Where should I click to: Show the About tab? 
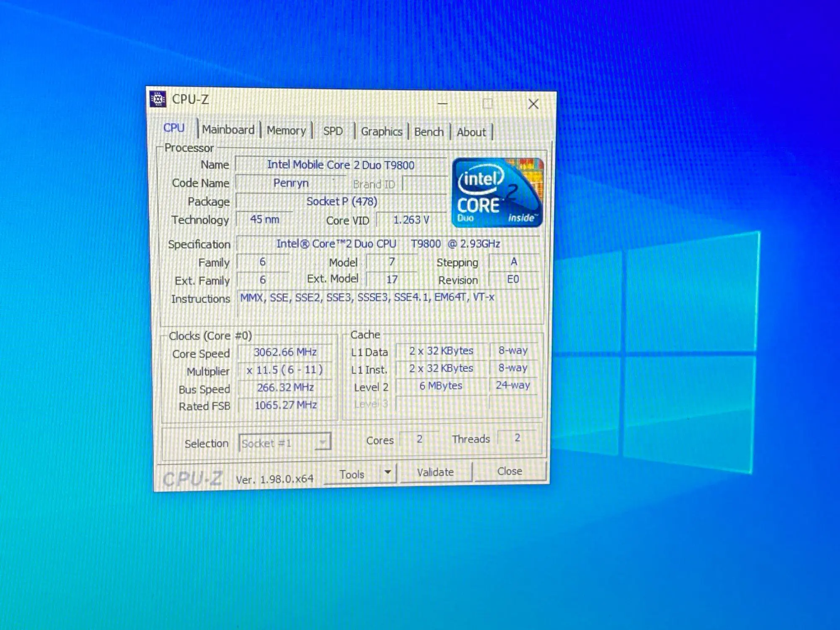click(x=471, y=132)
